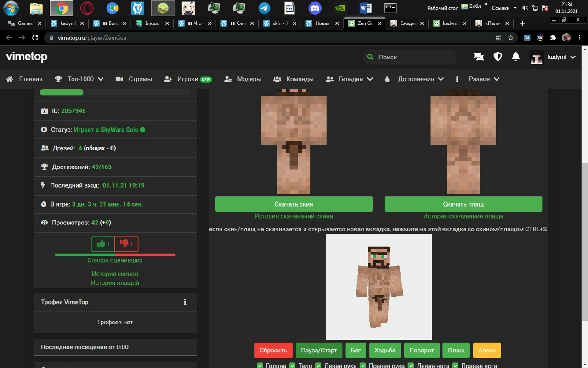This screenshot has width=588, height=368.
Task: Toggle the Тело checkbox
Action: pyautogui.click(x=293, y=366)
